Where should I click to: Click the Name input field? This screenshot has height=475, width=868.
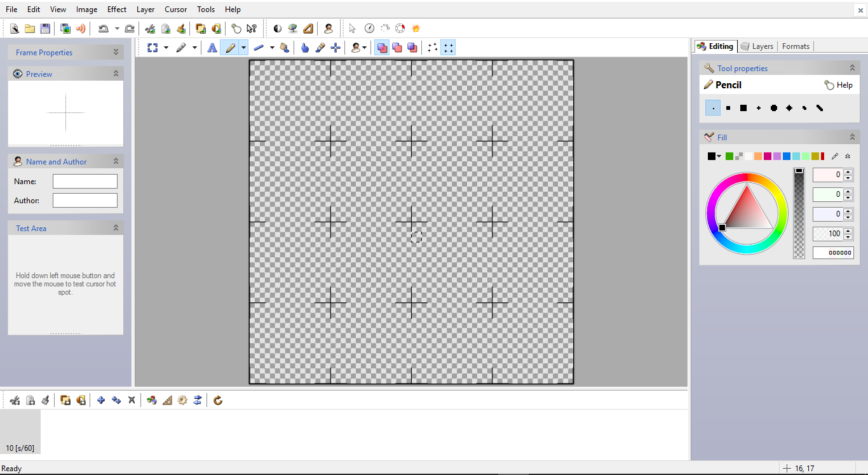point(85,182)
